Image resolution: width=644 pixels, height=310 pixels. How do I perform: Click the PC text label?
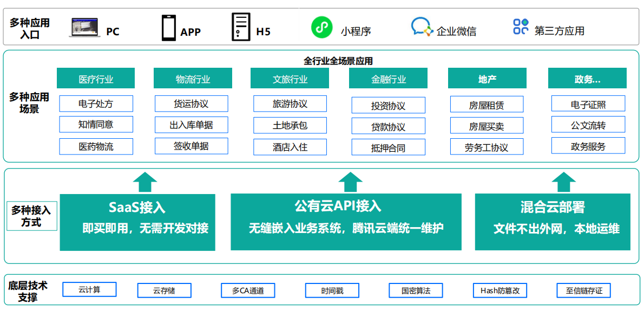click(x=113, y=31)
